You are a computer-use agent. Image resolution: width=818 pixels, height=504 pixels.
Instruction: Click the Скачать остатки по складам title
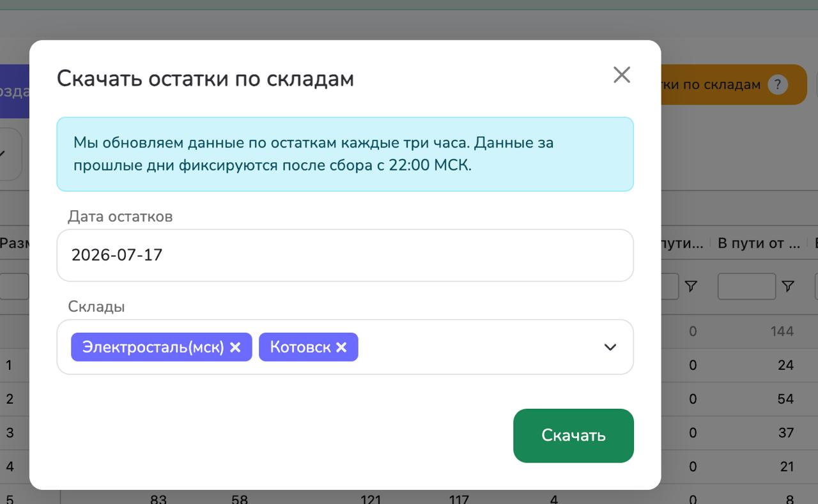point(205,79)
